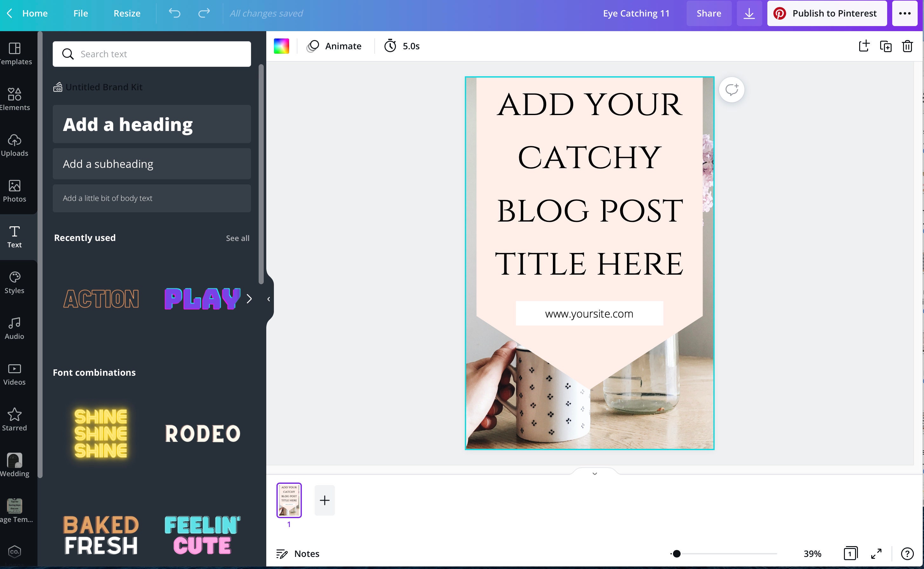Click the zoom slider handle
The height and width of the screenshot is (569, 924).
tap(676, 553)
